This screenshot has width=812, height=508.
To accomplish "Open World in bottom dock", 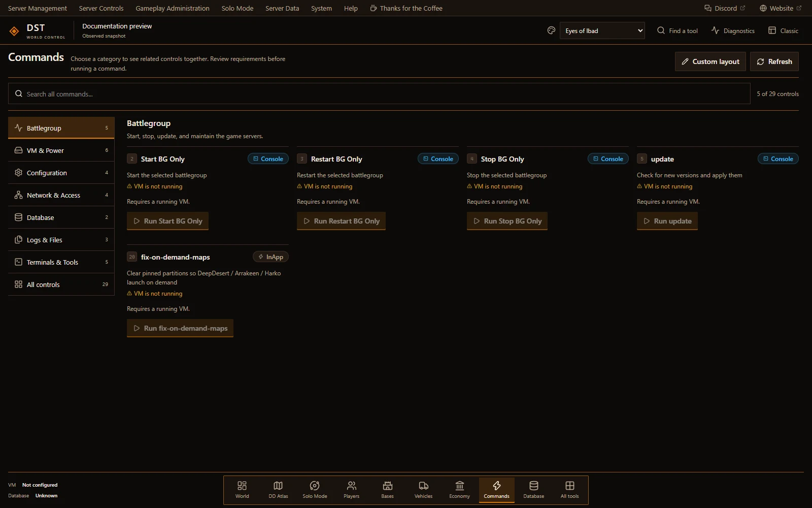I will [x=242, y=490].
